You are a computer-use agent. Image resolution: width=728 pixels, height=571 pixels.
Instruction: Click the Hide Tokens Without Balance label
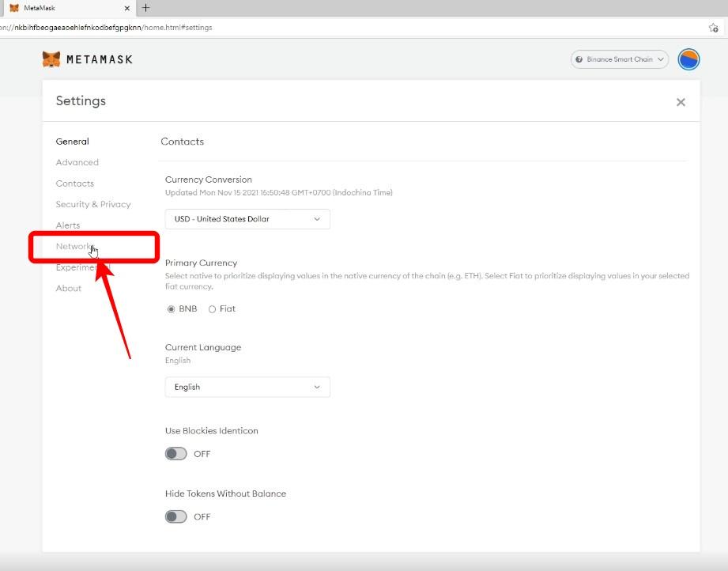[x=225, y=493]
